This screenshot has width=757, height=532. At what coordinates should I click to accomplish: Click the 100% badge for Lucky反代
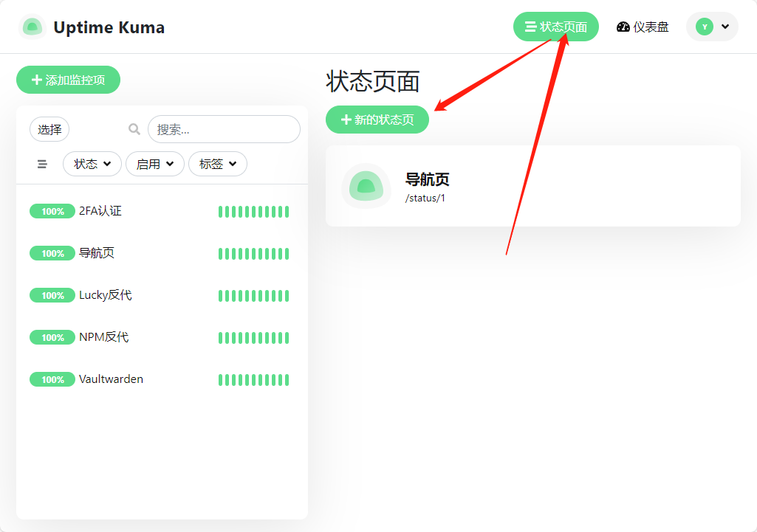[x=52, y=295]
